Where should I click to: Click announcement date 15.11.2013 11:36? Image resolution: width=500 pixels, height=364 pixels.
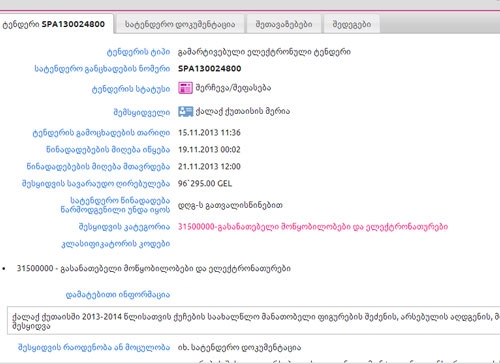(209, 133)
